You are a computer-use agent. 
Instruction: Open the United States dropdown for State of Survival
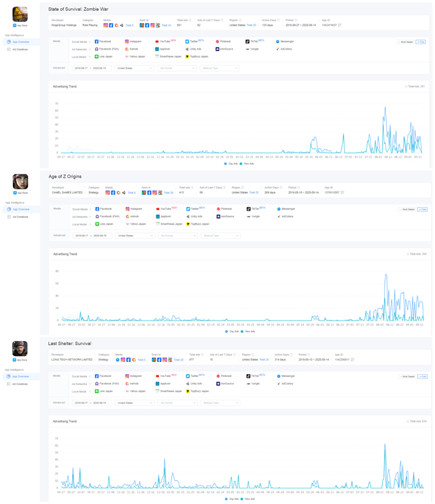134,68
